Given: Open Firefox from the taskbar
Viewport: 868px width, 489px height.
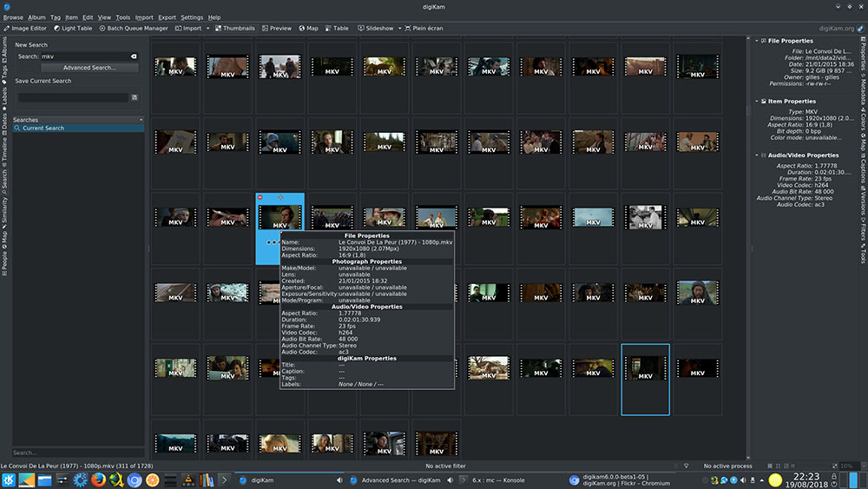Looking at the screenshot, I should click(x=98, y=479).
